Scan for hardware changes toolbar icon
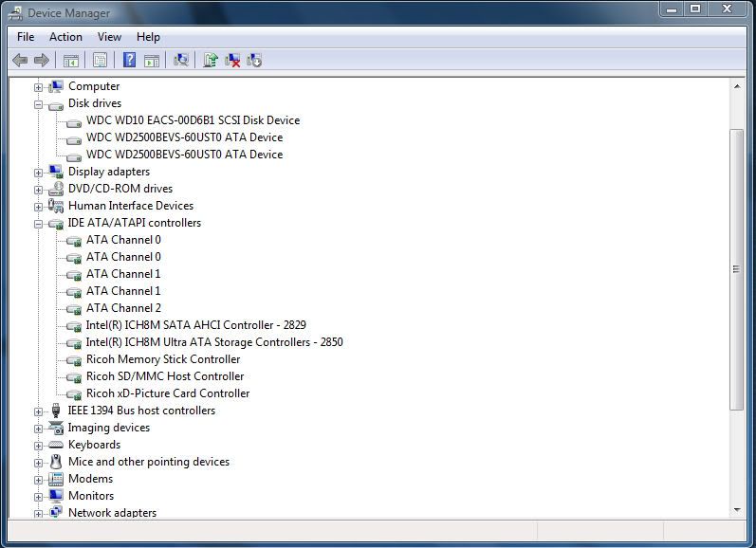This screenshot has height=548, width=756. point(181,60)
